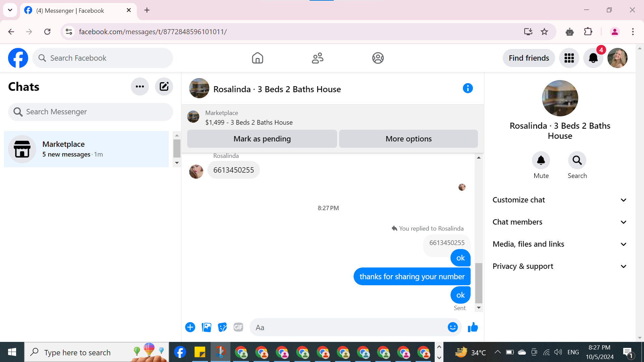The height and width of the screenshot is (362, 644).
Task: Click the message input field
Action: pyautogui.click(x=349, y=327)
